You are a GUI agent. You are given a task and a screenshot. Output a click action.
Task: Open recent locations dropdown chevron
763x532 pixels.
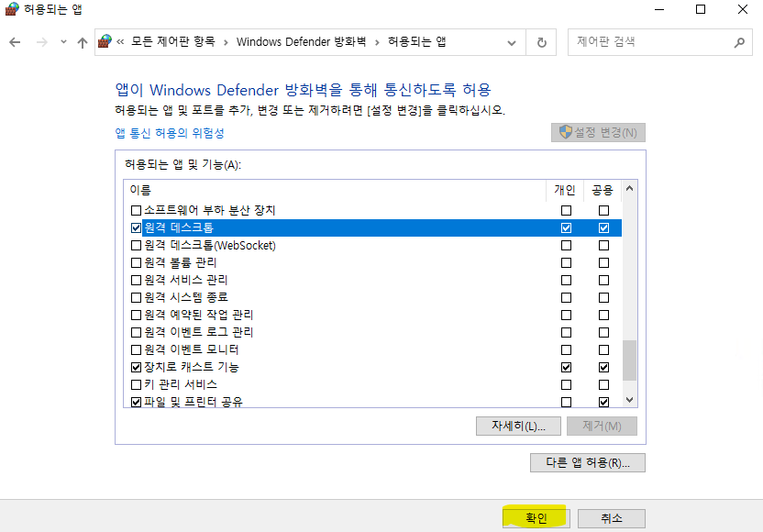63,42
